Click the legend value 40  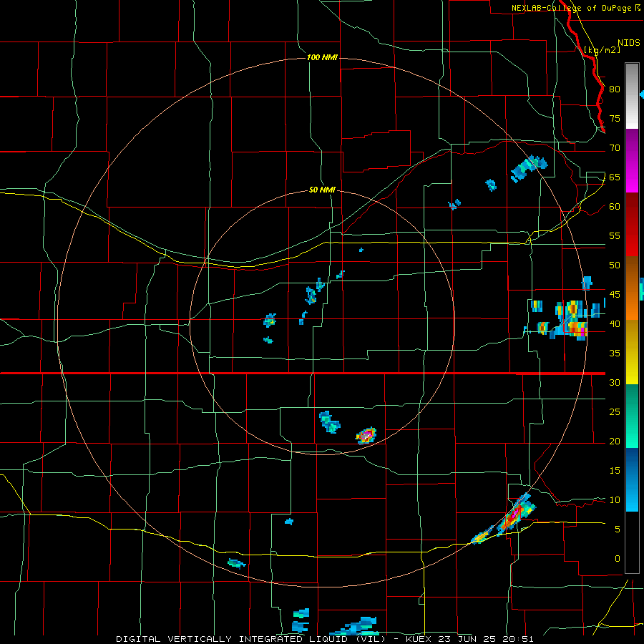coord(615,324)
